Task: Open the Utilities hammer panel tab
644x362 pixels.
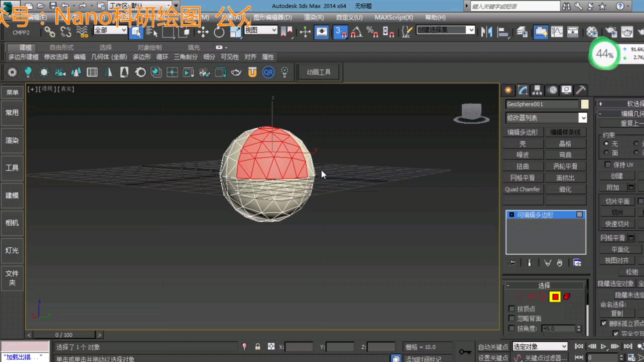Action: click(x=580, y=90)
